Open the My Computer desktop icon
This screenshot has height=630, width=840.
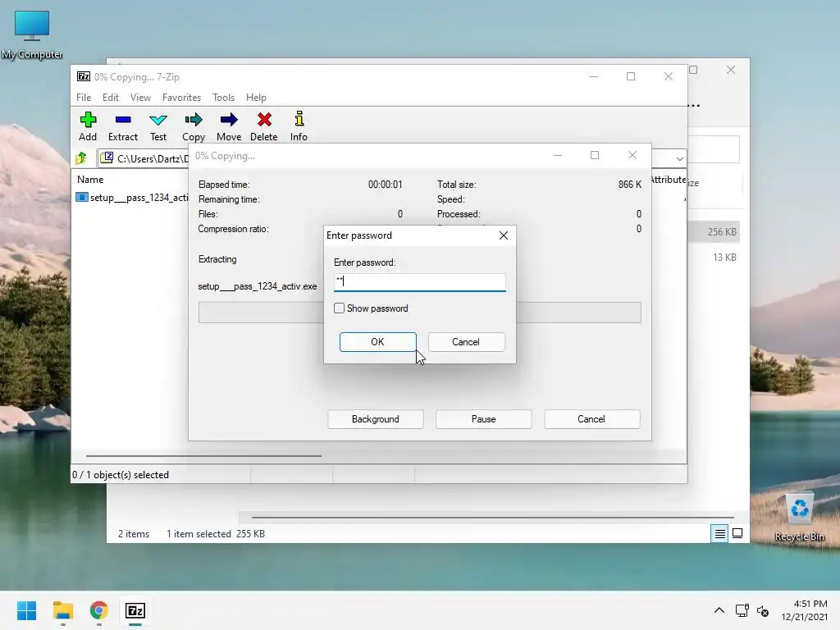(x=32, y=34)
